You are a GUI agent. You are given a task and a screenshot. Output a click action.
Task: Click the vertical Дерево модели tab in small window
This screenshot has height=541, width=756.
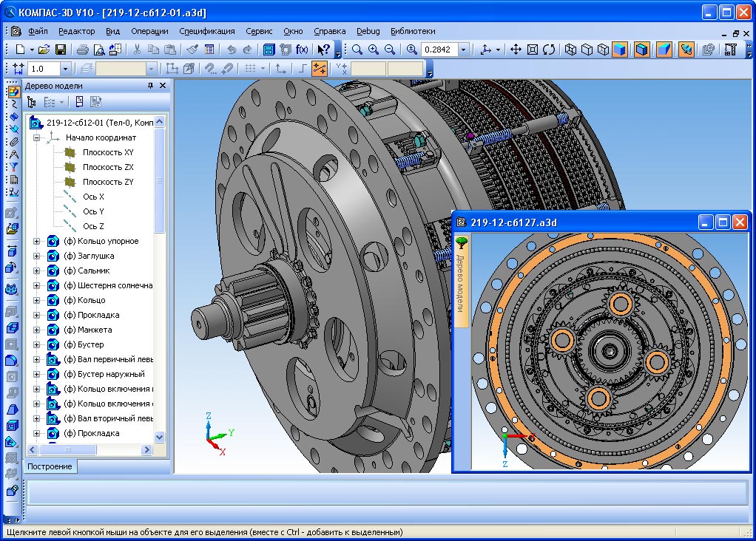[x=461, y=279]
